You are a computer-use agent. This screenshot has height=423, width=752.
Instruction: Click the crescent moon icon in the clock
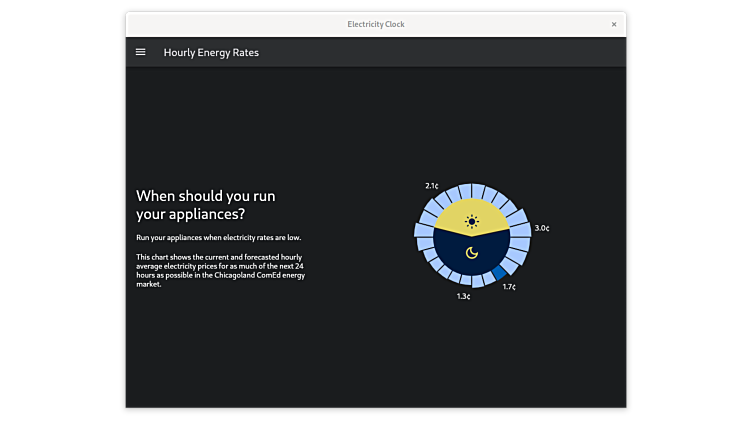pyautogui.click(x=472, y=254)
